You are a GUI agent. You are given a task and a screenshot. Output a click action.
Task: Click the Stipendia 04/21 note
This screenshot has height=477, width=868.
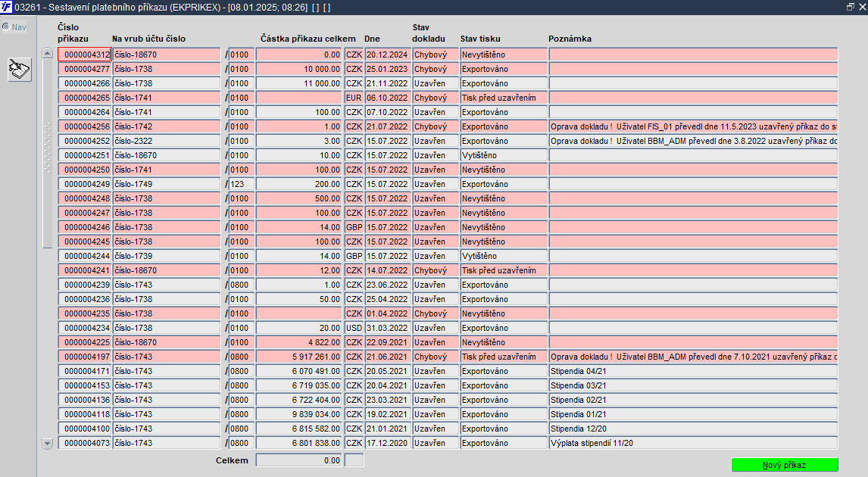point(693,371)
